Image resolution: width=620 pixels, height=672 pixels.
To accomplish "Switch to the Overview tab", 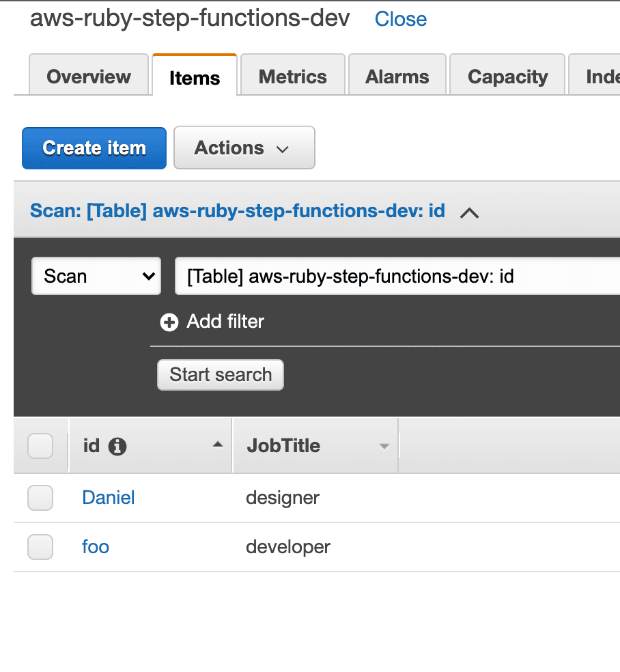I will click(89, 74).
